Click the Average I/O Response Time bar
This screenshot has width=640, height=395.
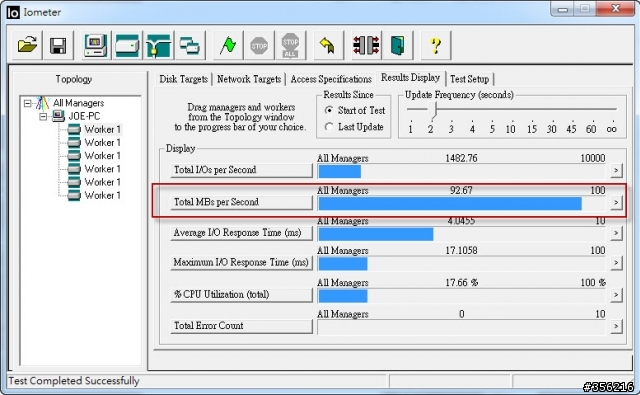[462, 234]
